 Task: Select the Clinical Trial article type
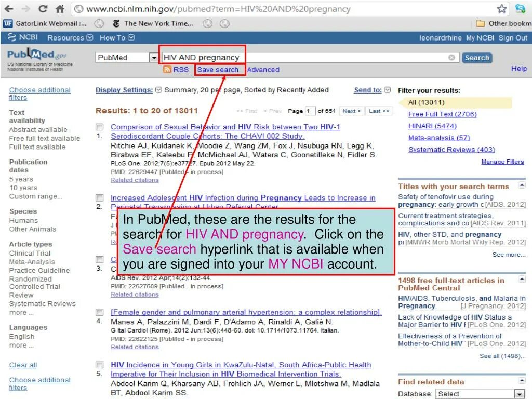coord(30,253)
